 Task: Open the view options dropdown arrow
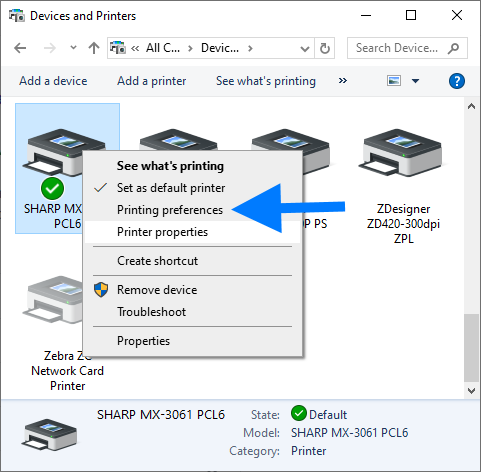pyautogui.click(x=415, y=81)
